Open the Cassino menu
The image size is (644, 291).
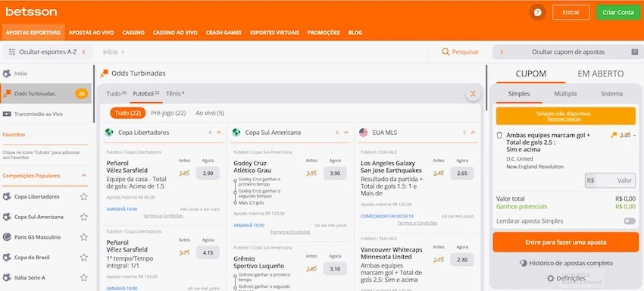133,33
